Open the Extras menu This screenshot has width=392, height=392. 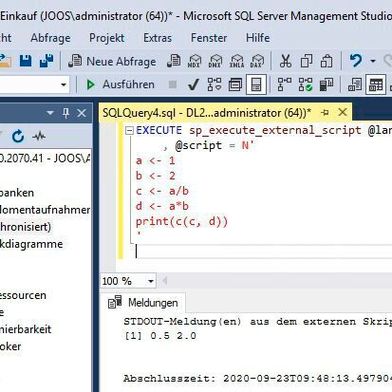tap(157, 38)
